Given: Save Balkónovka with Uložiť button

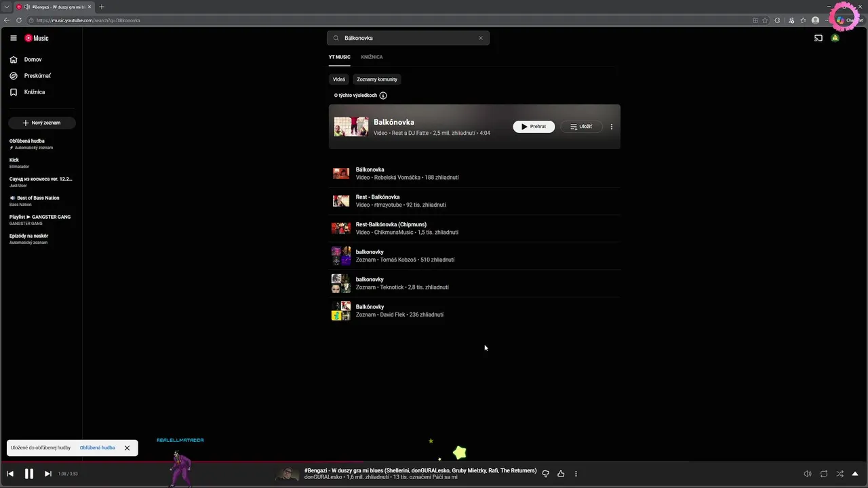Looking at the screenshot, I should (x=581, y=127).
